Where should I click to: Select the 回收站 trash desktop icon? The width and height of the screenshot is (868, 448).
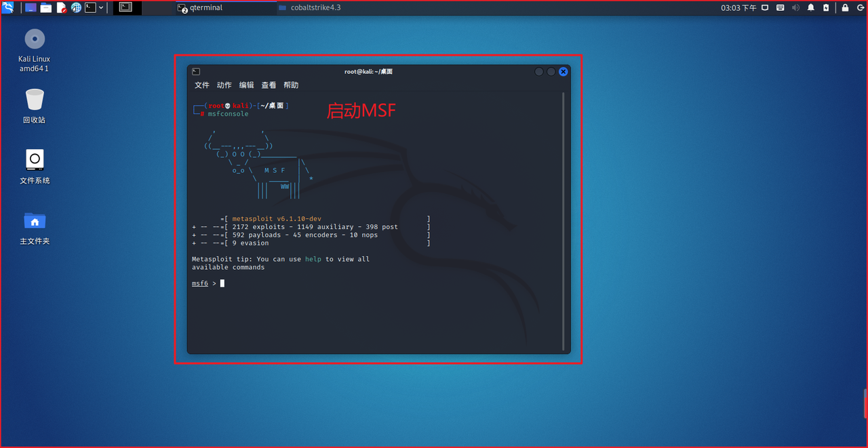35,106
